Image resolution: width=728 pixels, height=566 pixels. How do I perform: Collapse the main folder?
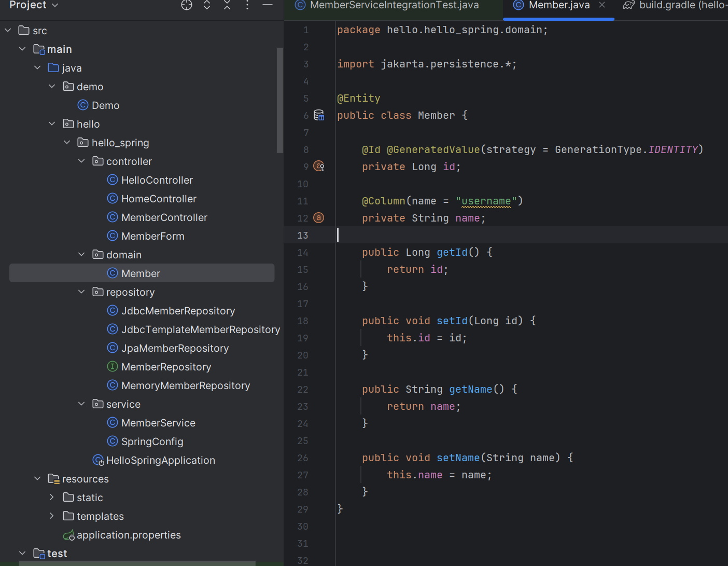(22, 49)
